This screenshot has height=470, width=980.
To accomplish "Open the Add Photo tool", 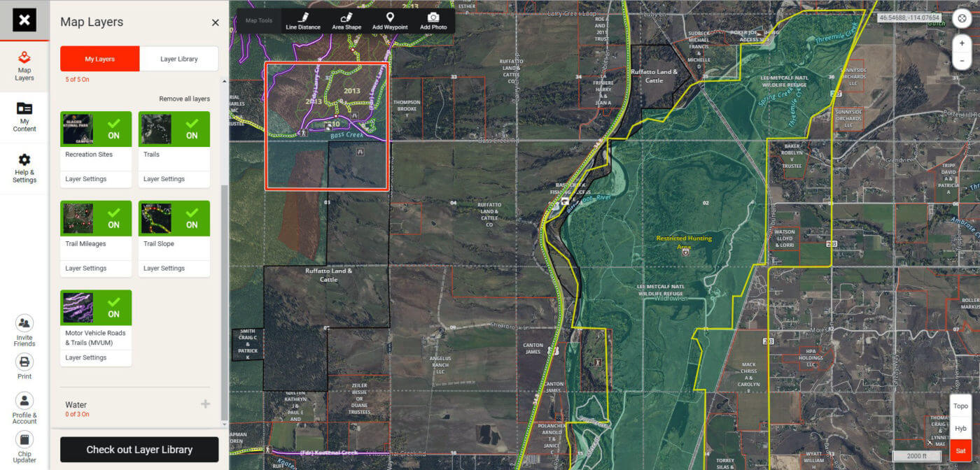I will pyautogui.click(x=433, y=21).
